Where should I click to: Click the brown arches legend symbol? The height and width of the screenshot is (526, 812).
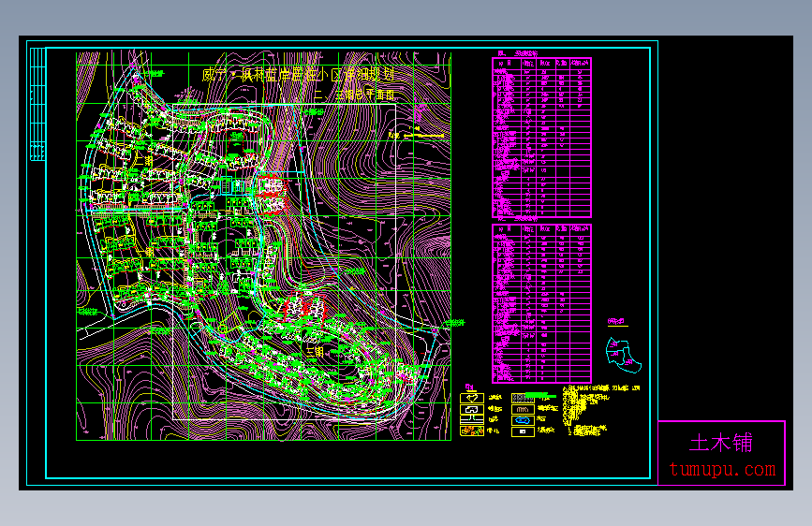click(x=523, y=409)
